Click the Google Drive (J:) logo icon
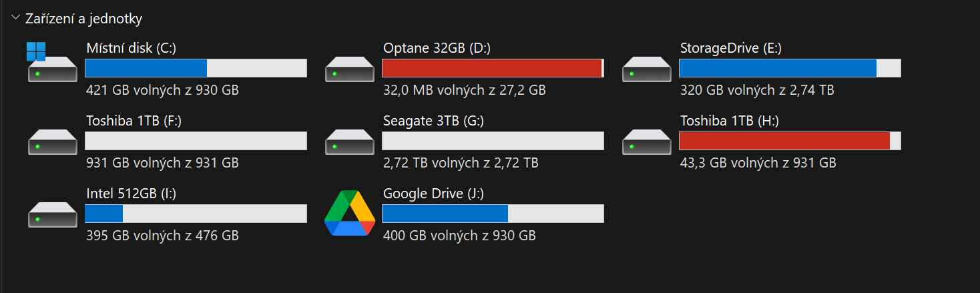The height and width of the screenshot is (293, 980). click(349, 214)
